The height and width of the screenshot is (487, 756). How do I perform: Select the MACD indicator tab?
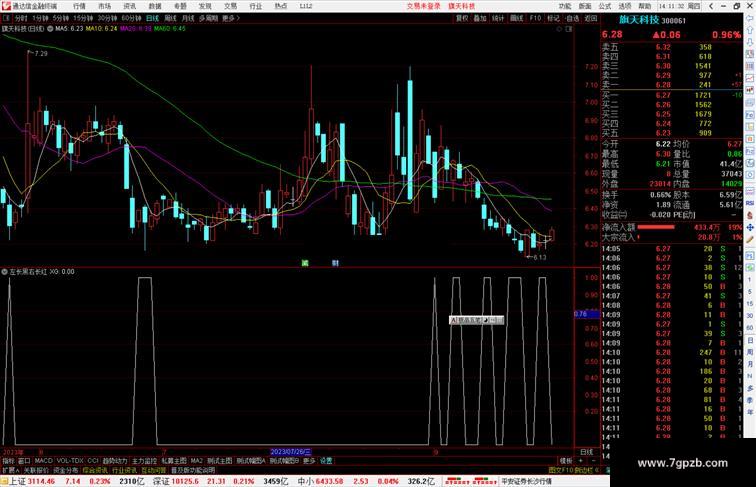[43, 461]
